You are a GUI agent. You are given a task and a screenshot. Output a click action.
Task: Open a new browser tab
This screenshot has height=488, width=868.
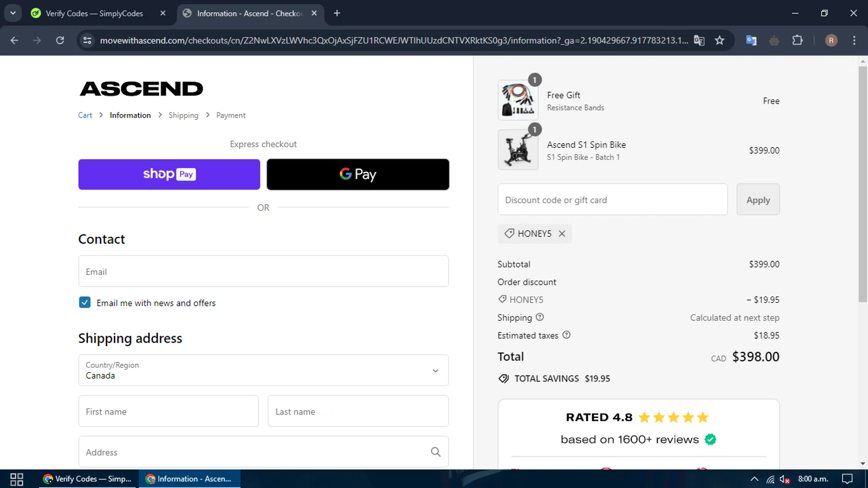tap(337, 13)
